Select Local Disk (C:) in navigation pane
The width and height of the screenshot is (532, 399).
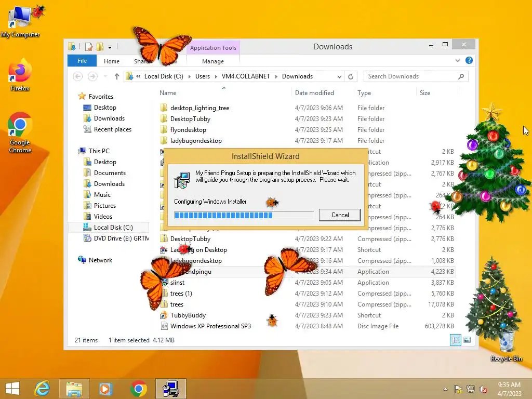coord(109,228)
